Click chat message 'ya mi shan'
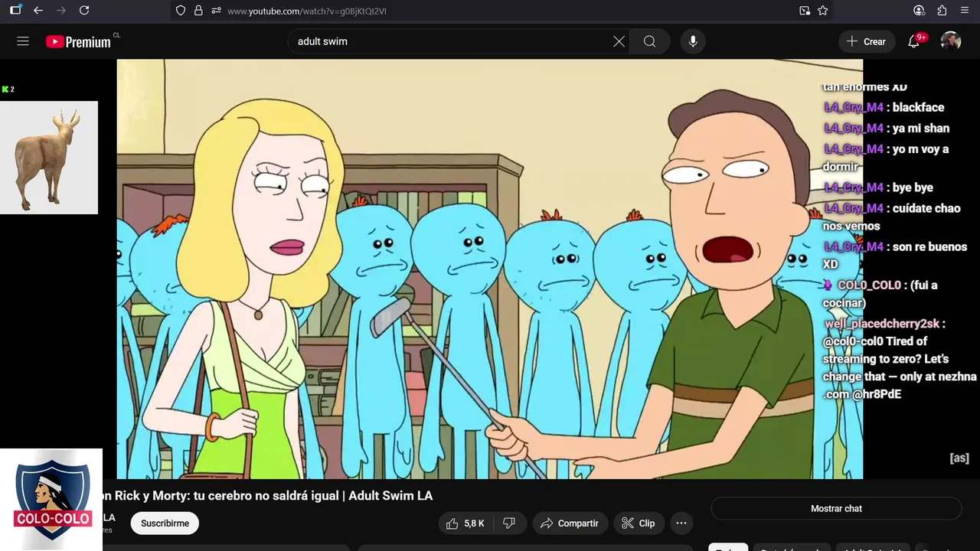Screen dimensions: 980x551 coord(921,129)
